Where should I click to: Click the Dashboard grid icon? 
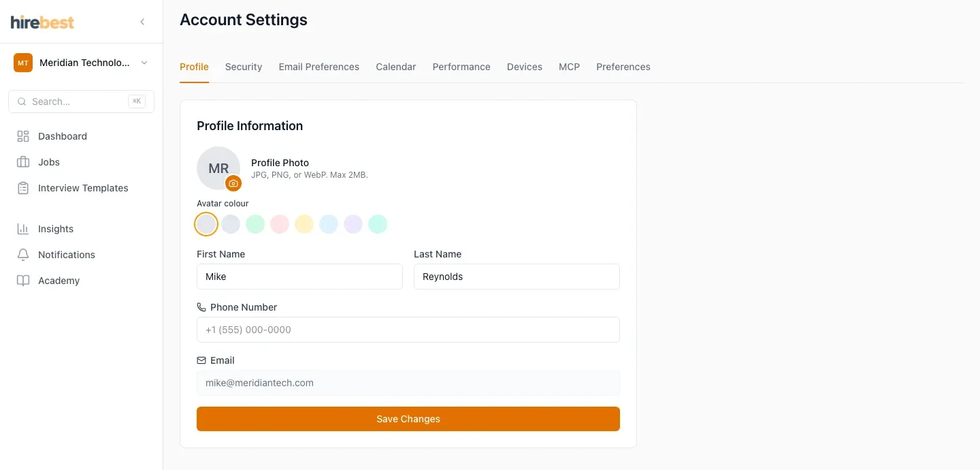point(23,136)
